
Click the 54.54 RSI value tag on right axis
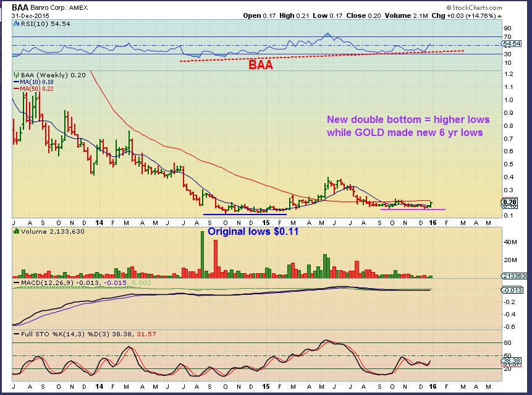pos(512,44)
